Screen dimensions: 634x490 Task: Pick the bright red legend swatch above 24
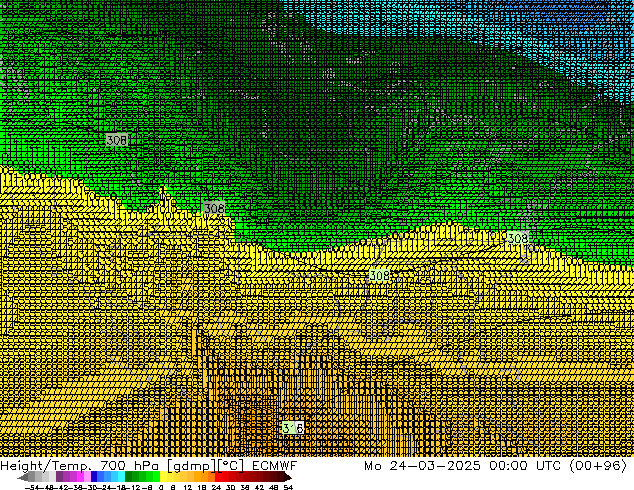click(x=218, y=476)
